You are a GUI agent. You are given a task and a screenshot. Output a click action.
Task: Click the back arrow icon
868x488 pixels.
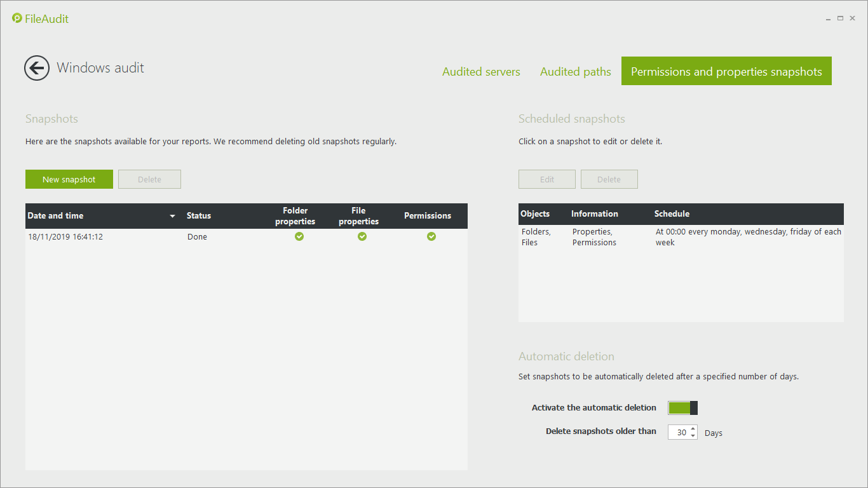(37, 68)
